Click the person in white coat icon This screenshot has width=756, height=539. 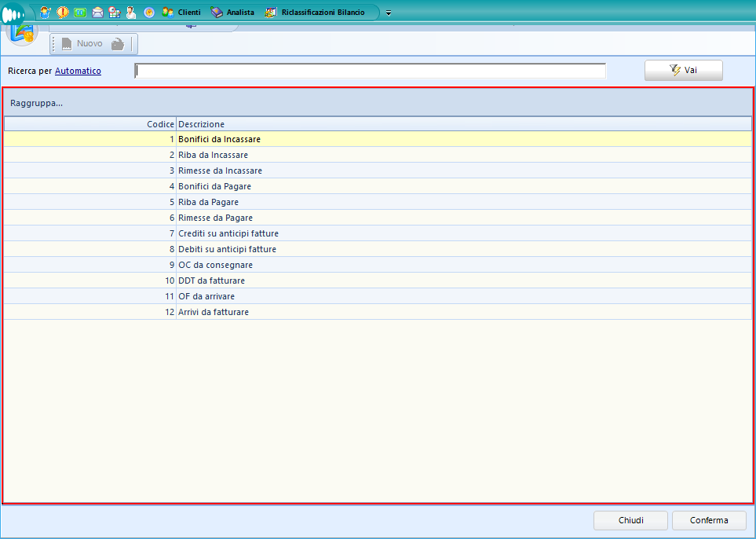point(131,13)
